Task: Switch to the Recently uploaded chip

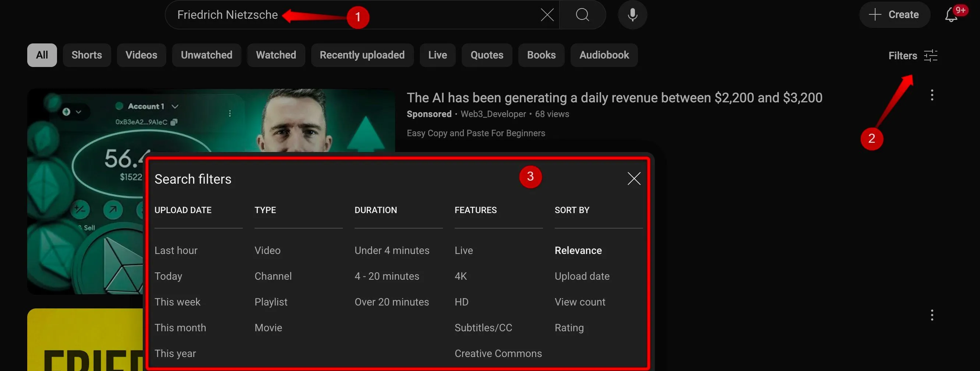Action: [362, 55]
